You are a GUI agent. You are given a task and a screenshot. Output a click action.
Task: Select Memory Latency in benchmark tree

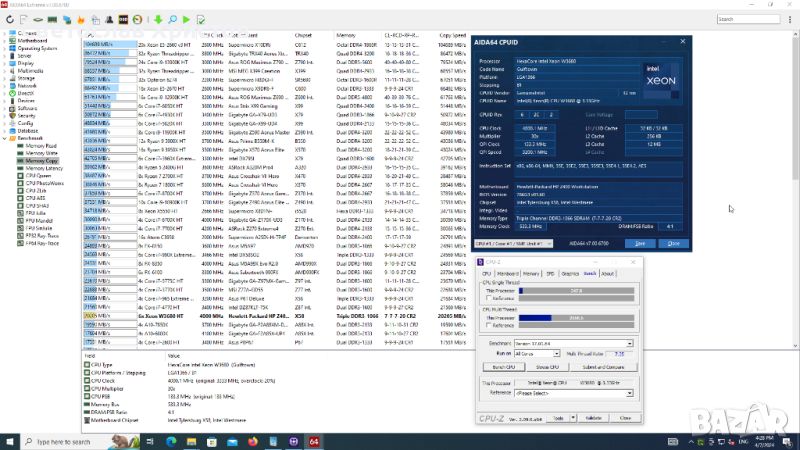tap(37, 168)
